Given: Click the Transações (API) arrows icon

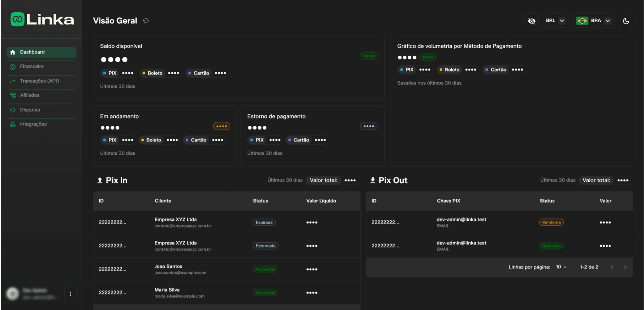Looking at the screenshot, I should click(x=13, y=81).
